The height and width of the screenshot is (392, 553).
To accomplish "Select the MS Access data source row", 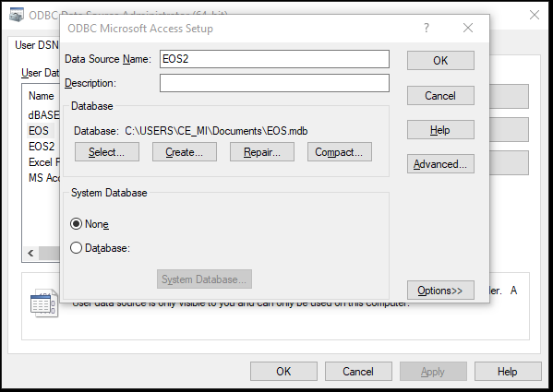I will click(44, 177).
